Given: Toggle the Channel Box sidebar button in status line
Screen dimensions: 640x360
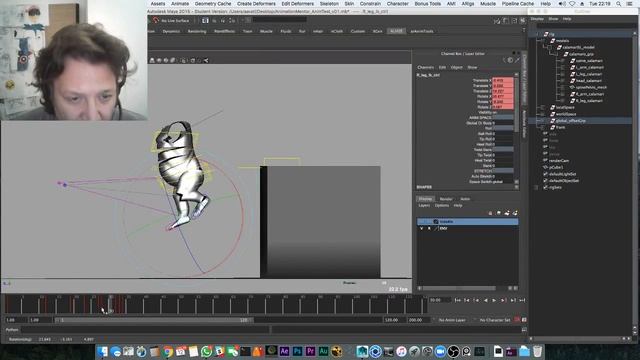Looking at the screenshot, I should tap(523, 20).
